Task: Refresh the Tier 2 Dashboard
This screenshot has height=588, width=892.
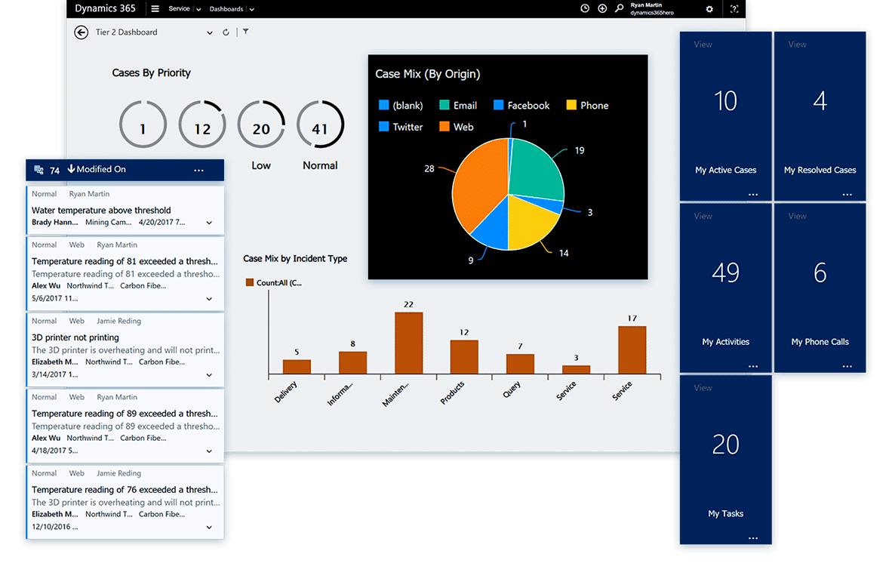Action: click(226, 32)
